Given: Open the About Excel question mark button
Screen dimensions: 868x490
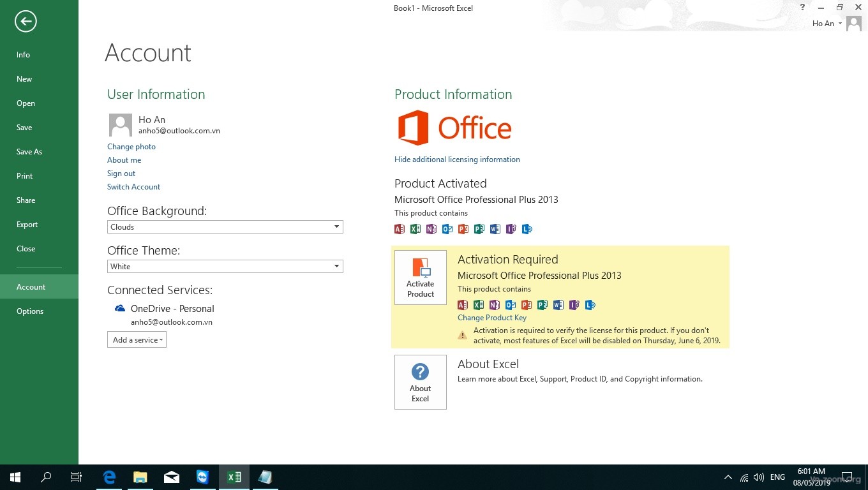Looking at the screenshot, I should coord(420,382).
